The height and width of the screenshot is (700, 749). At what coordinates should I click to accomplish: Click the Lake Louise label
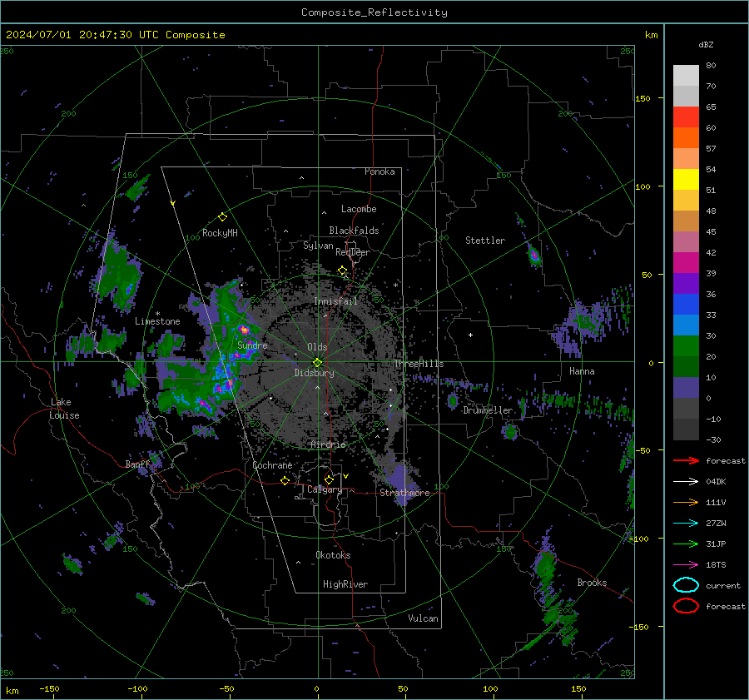(65, 409)
